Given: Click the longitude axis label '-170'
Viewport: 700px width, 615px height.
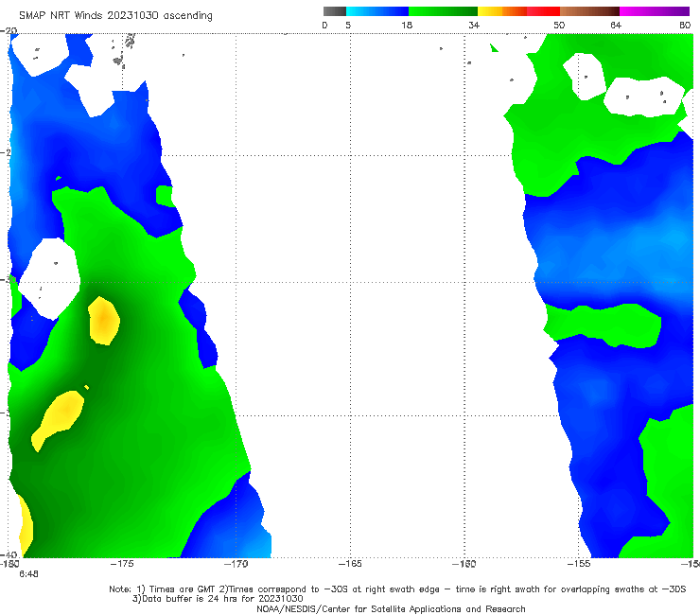Looking at the screenshot, I should coord(236,564).
